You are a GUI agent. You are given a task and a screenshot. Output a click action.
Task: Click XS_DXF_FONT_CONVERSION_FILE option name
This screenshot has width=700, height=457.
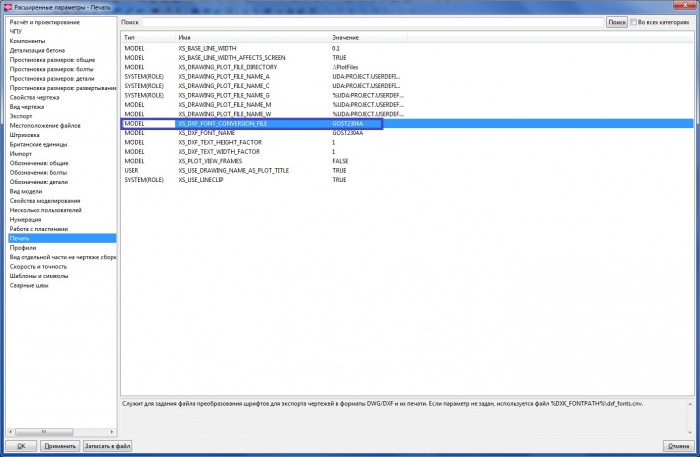[223, 124]
